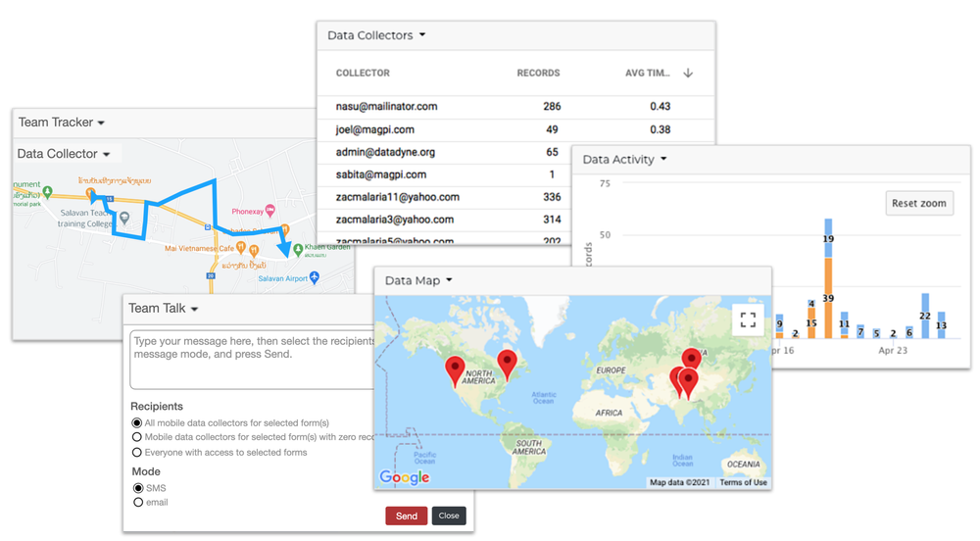
Task: Click the Mai Vietnamese Cafe restaurant marker
Action: [x=241, y=248]
